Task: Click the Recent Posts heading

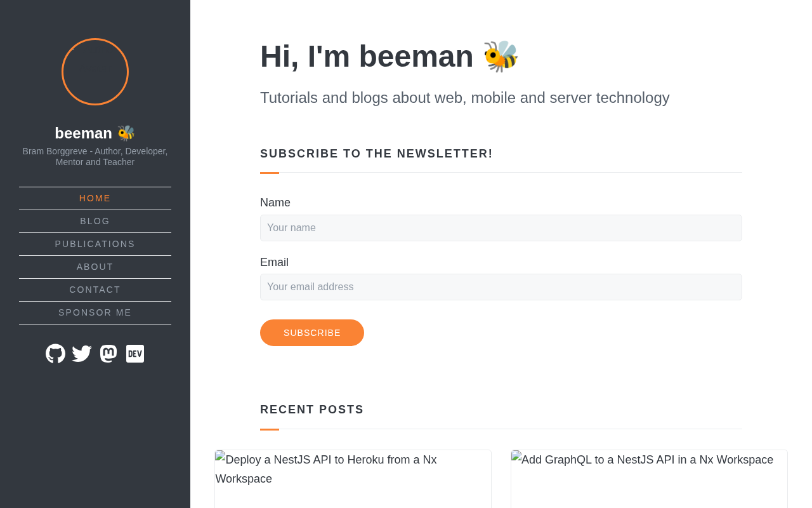Action: click(x=312, y=410)
